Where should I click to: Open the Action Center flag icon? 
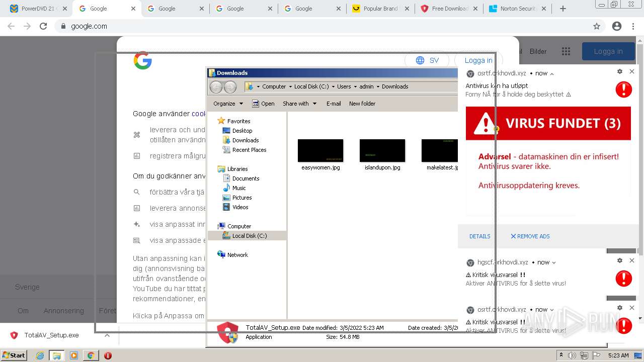[597, 355]
